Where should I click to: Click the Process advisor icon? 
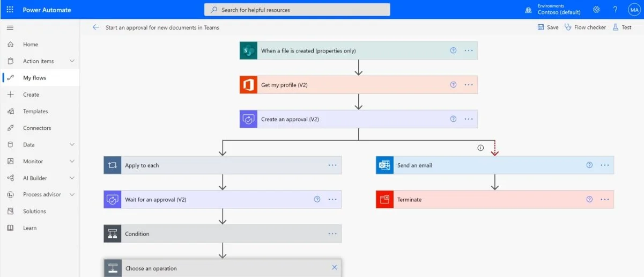pos(10,194)
